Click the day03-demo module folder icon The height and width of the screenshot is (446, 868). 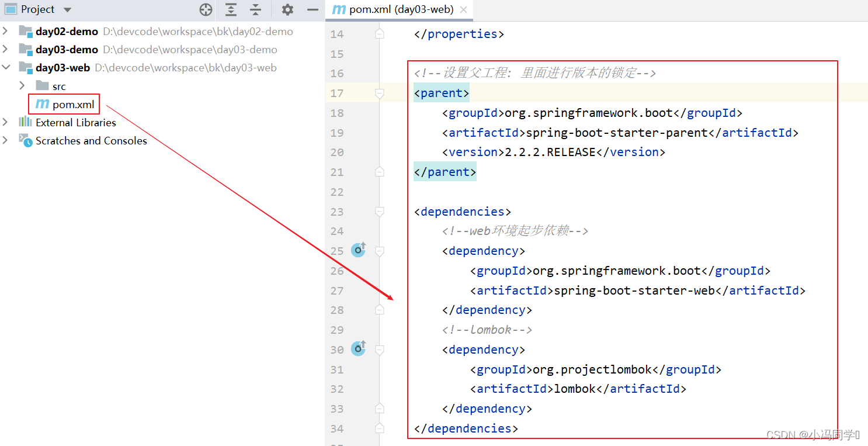25,50
